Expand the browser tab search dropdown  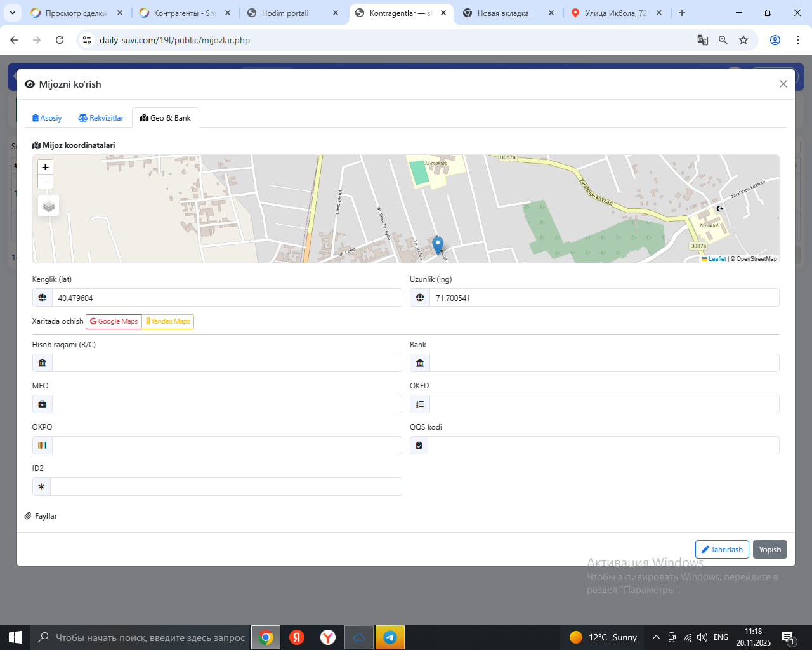[12, 13]
